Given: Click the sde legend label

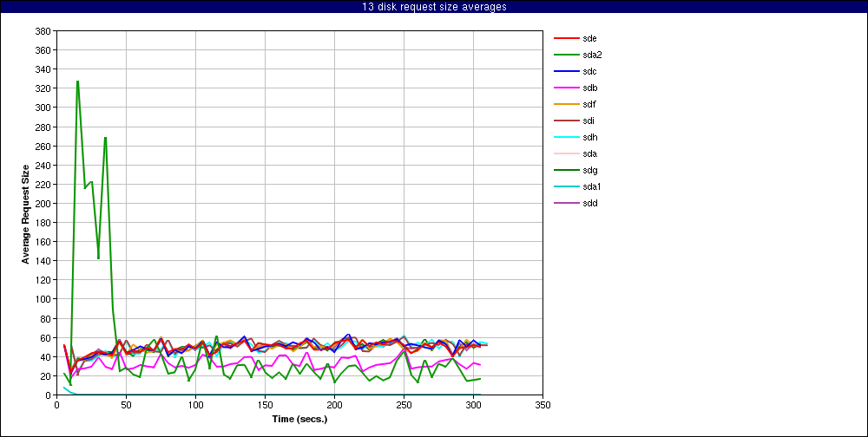Looking at the screenshot, I should pyautogui.click(x=589, y=39).
